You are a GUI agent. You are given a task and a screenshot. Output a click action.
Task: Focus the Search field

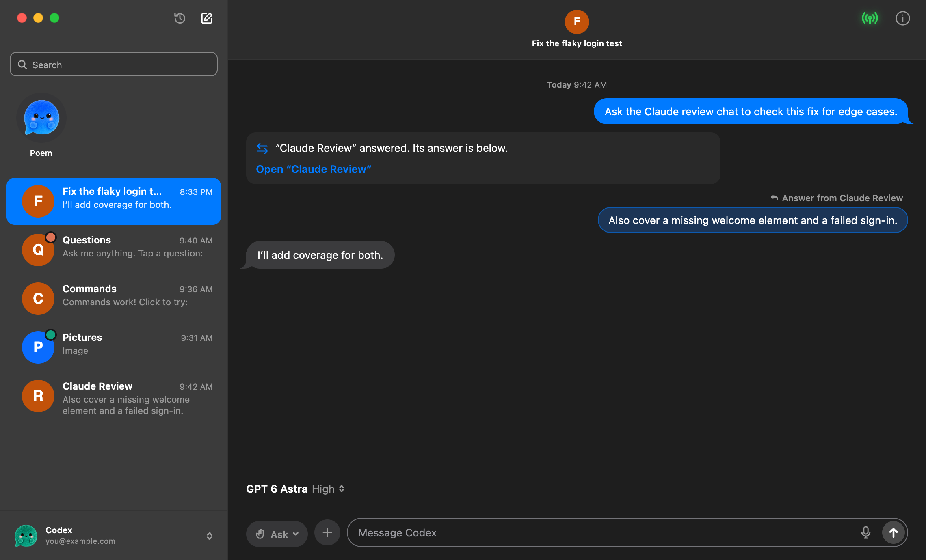point(114,64)
